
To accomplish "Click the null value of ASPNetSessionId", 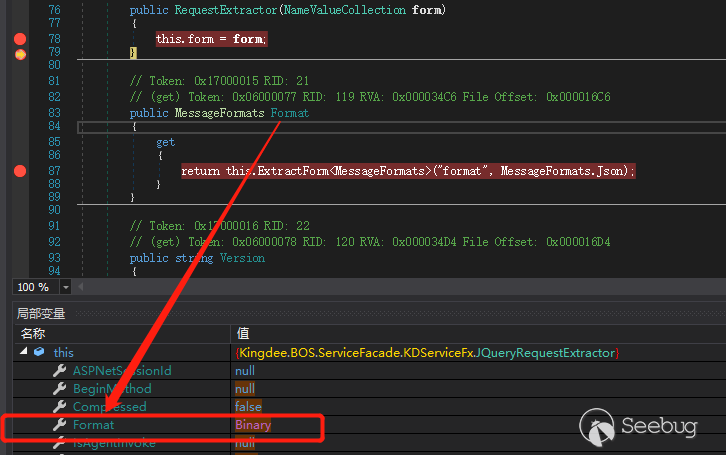I will (x=245, y=371).
